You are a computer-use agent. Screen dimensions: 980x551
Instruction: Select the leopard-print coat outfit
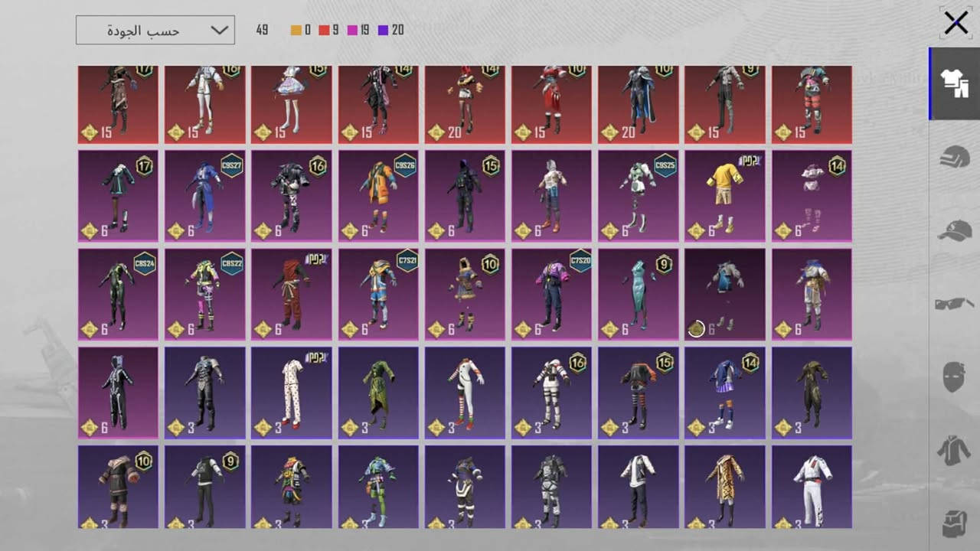724,487
